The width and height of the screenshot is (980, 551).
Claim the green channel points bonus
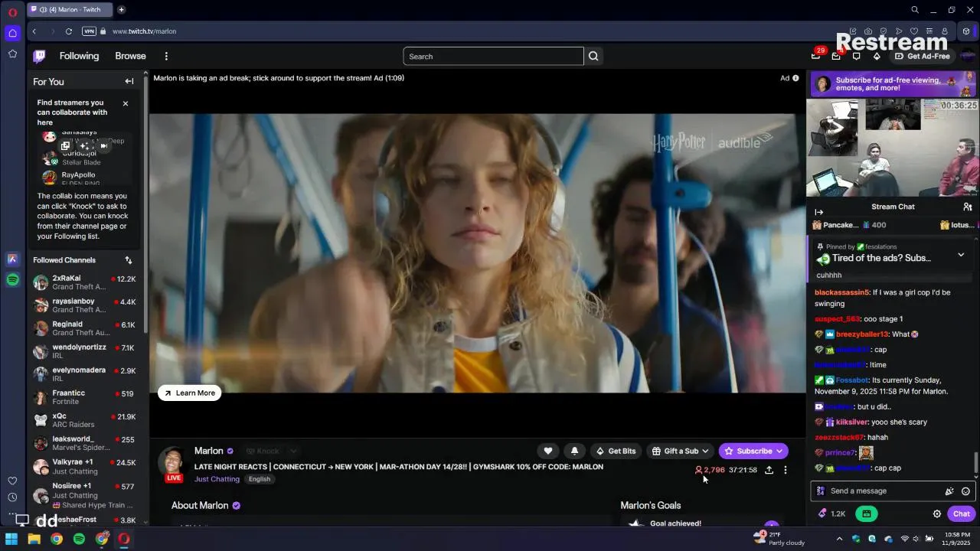click(866, 514)
